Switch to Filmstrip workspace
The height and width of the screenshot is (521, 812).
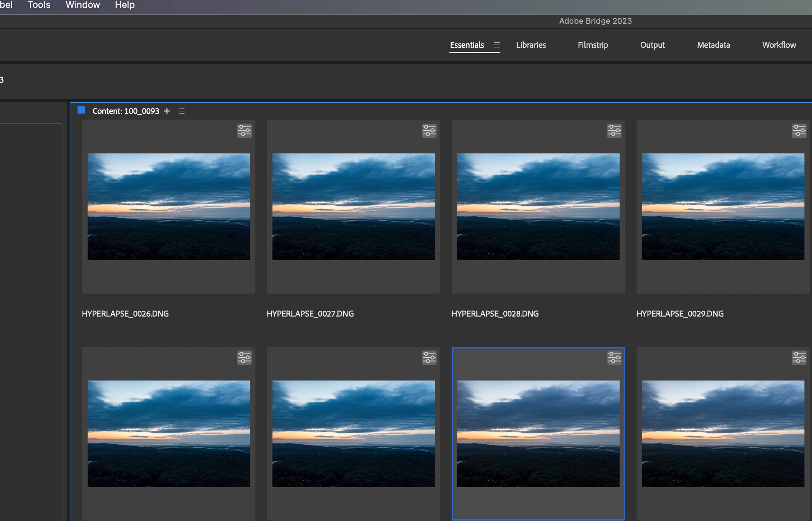(593, 45)
